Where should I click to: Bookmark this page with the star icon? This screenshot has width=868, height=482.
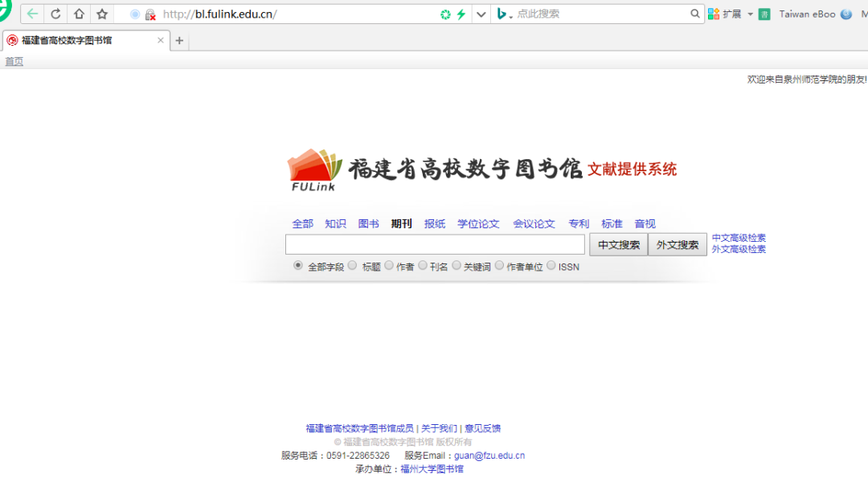pos(102,14)
